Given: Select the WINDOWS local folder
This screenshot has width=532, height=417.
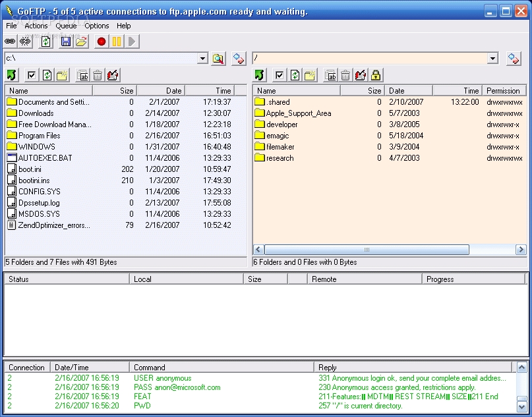Looking at the screenshot, I should pyautogui.click(x=37, y=147).
